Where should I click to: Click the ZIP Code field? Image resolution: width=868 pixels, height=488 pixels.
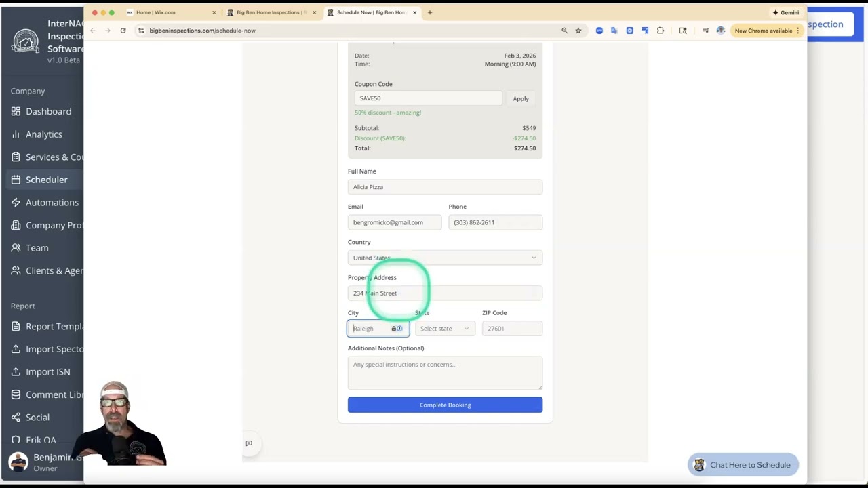pyautogui.click(x=512, y=329)
